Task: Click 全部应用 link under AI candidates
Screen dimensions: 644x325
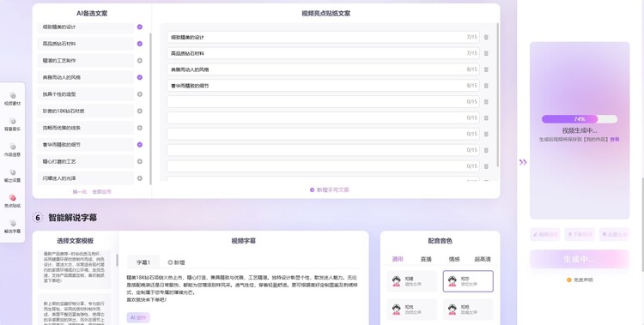Action: [x=101, y=191]
